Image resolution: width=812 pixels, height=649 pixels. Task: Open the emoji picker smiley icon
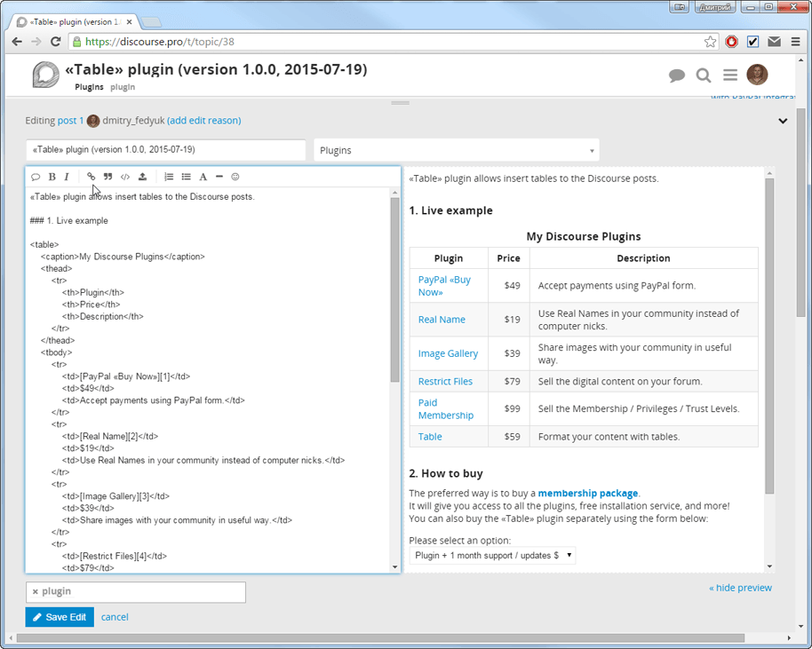point(235,177)
